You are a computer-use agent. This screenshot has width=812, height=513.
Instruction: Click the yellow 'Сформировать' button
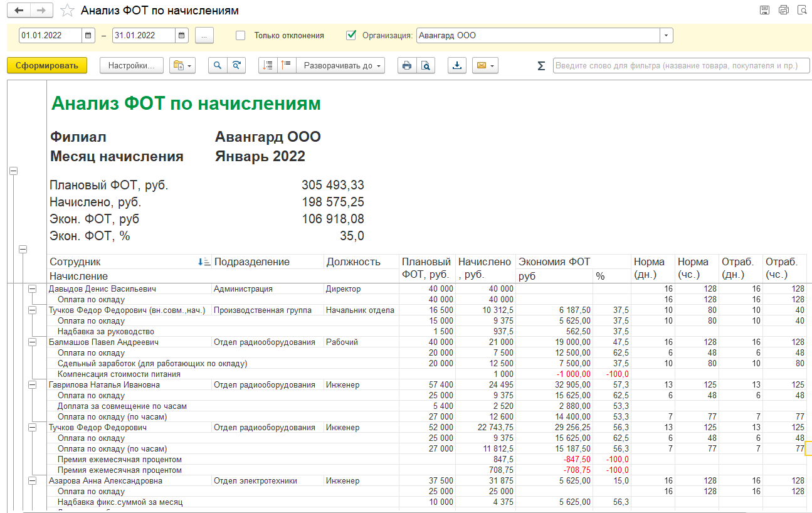pos(47,65)
